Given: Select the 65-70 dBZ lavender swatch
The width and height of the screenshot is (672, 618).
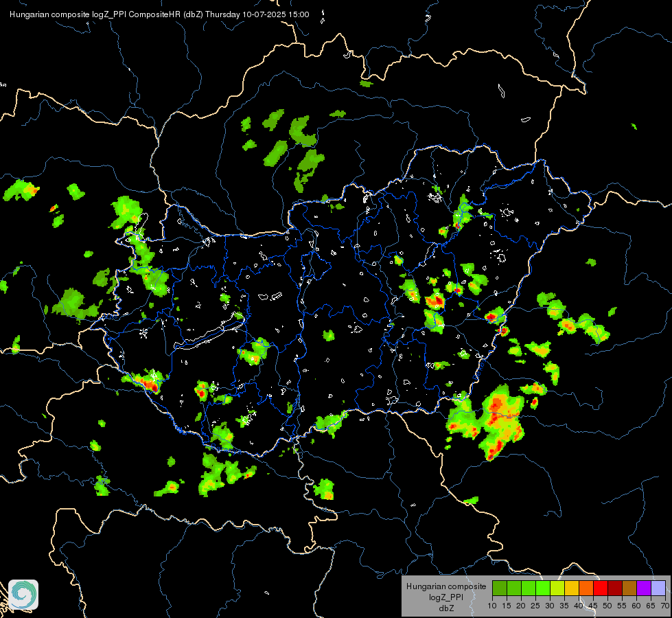Looking at the screenshot, I should [658, 588].
